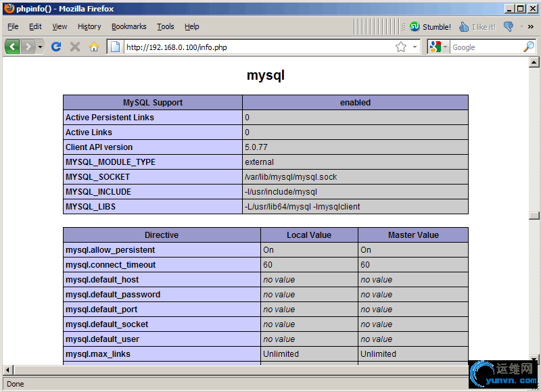541x392 pixels.
Task: Click the StumbleUpon toolbar drag handle
Action: 402,26
